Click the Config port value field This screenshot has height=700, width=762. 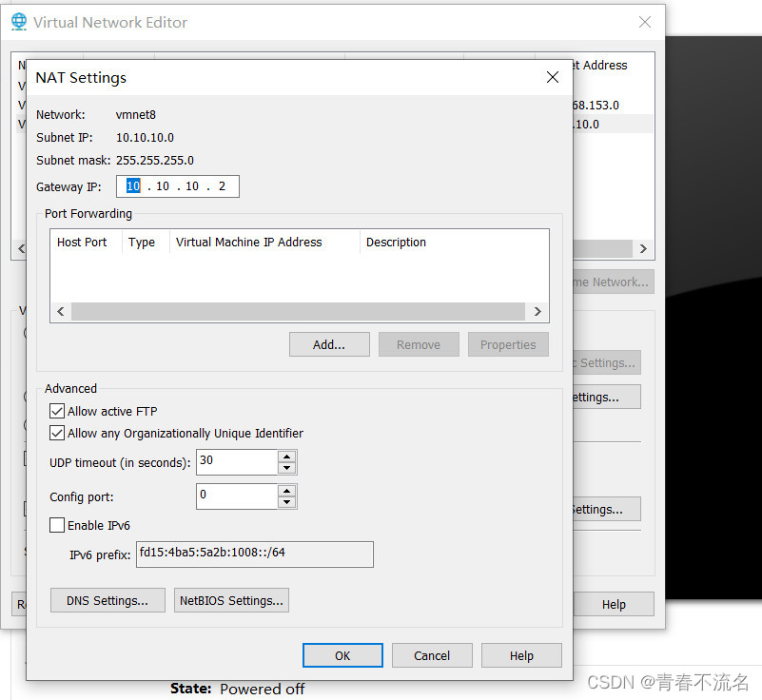[237, 496]
